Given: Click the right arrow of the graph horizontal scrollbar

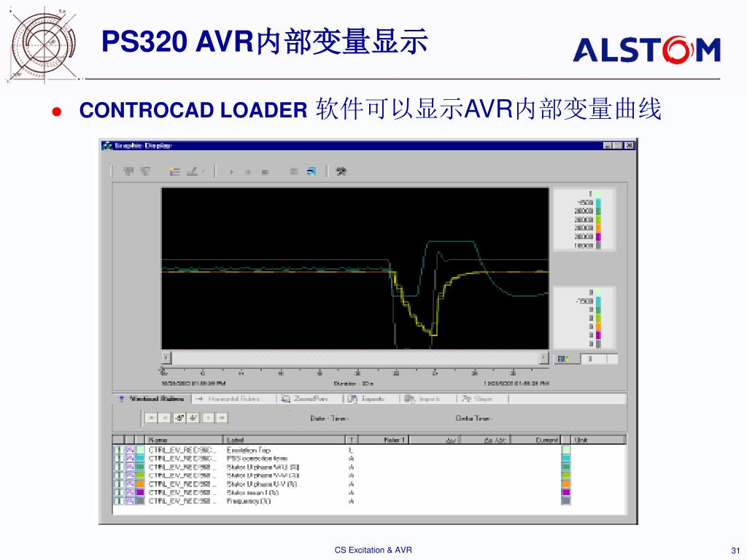Looking at the screenshot, I should pyautogui.click(x=544, y=357).
